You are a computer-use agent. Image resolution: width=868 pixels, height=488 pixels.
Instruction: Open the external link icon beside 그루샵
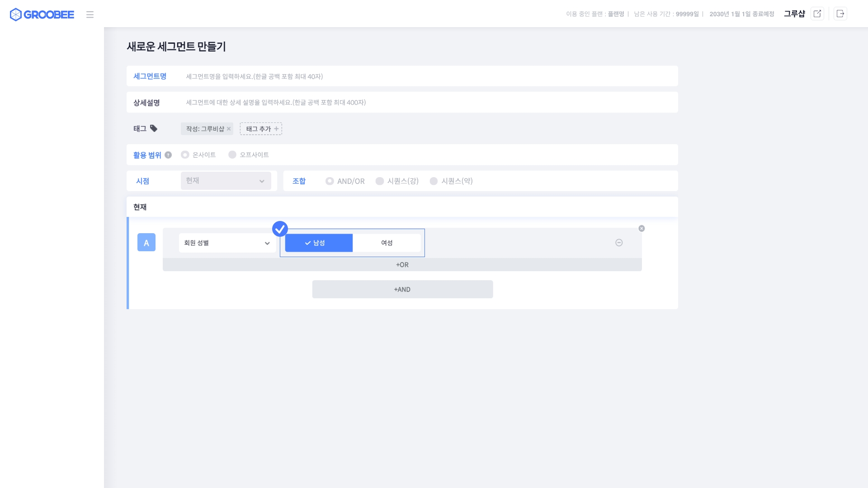point(817,14)
